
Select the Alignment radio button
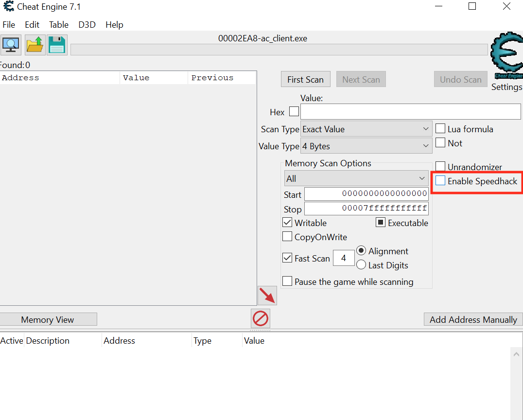point(361,250)
